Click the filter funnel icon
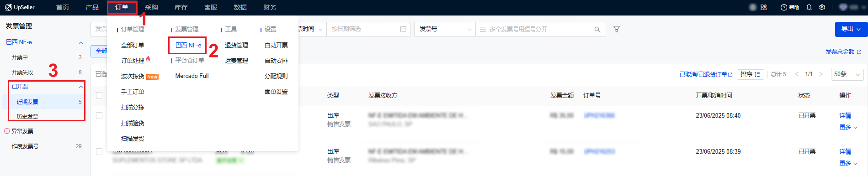Viewport: 868px width, 176px height. (616, 29)
